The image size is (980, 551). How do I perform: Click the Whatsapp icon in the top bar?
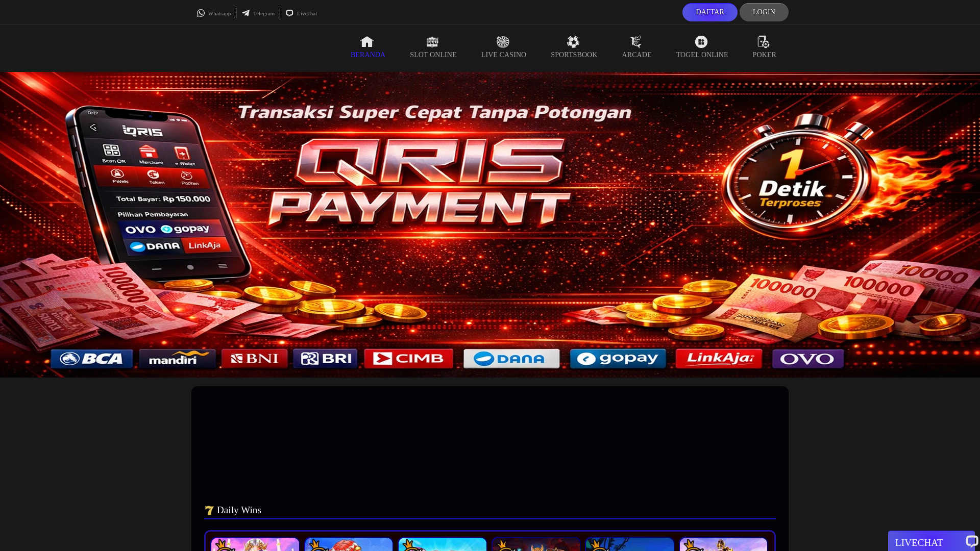[201, 13]
